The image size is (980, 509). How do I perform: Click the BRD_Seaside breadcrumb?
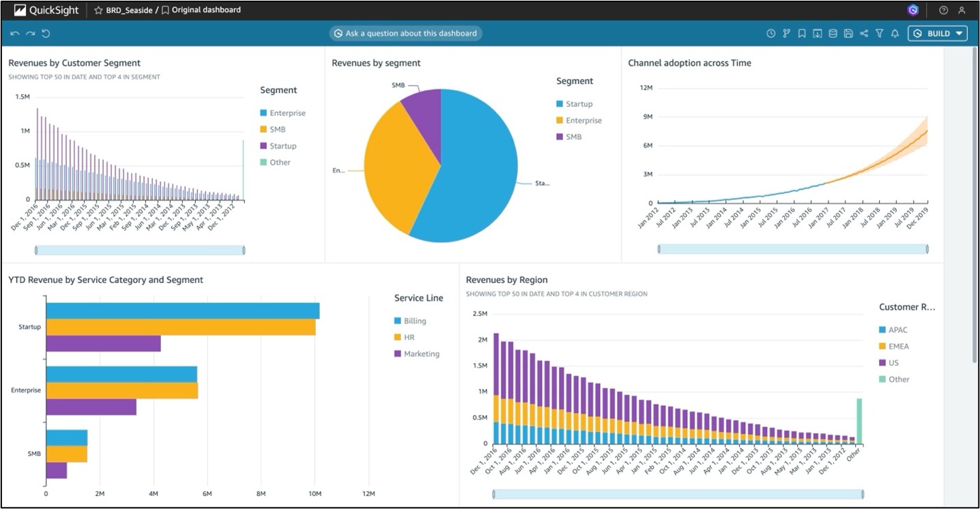pos(129,10)
